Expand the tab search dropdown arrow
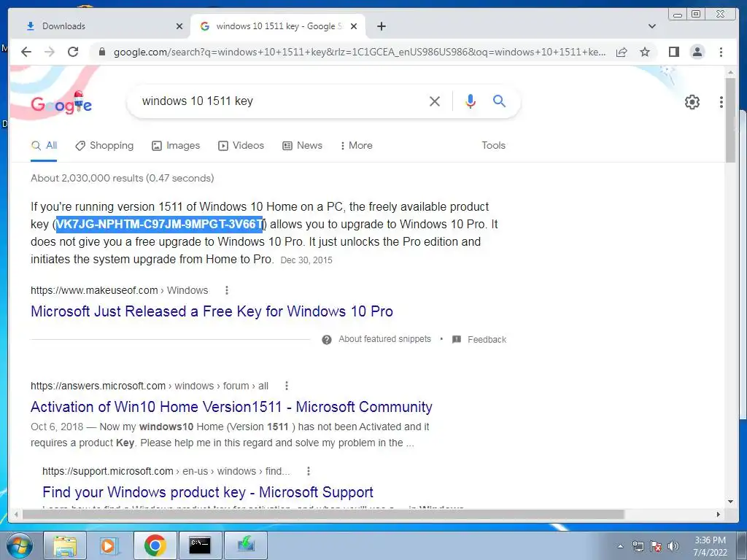Viewport: 747px width, 560px height. [652, 26]
